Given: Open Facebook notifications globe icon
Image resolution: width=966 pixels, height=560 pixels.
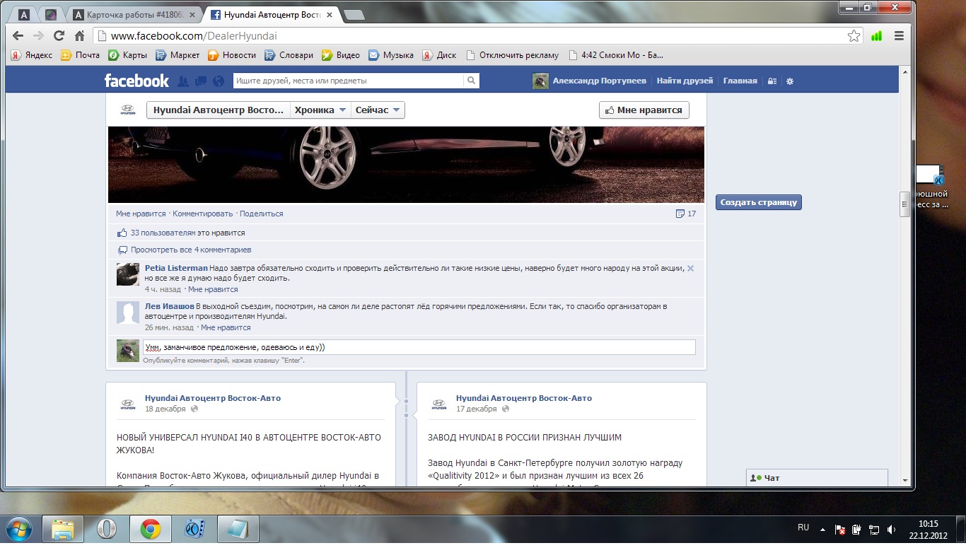Looking at the screenshot, I should coord(218,81).
